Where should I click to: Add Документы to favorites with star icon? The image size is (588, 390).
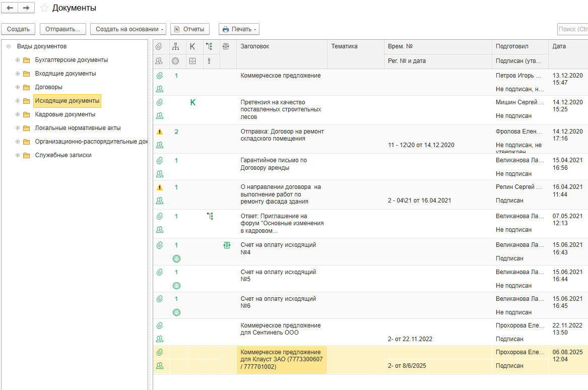[x=44, y=8]
